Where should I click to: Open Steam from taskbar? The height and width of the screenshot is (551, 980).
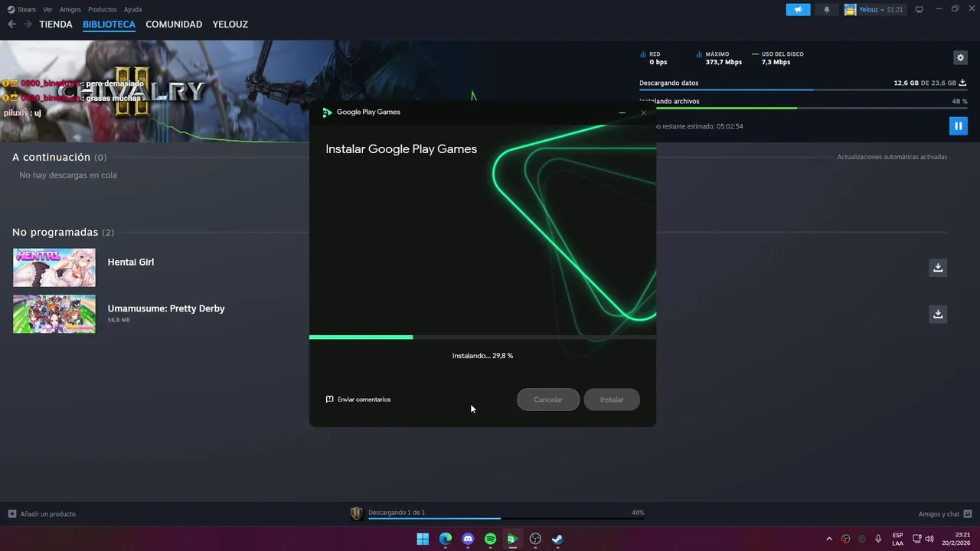click(557, 539)
